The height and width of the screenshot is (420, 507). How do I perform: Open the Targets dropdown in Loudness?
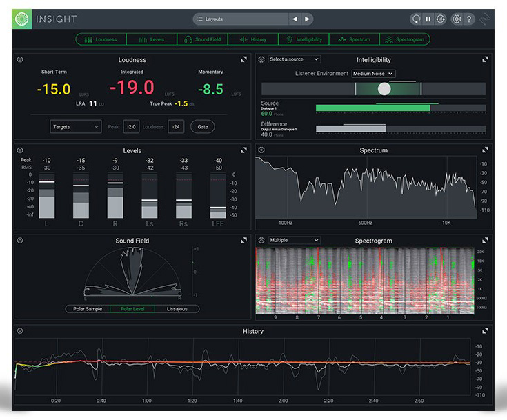(76, 127)
